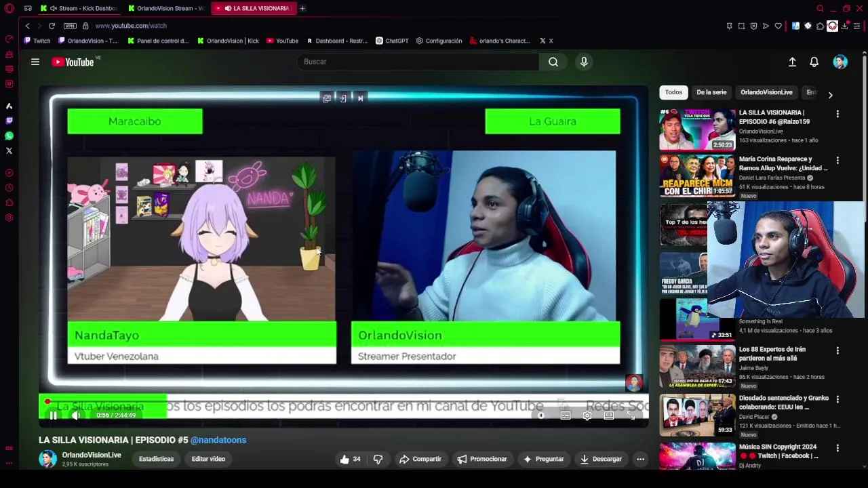Image resolution: width=868 pixels, height=488 pixels.
Task: Switch to the Stream - Kick Dashboard tab
Action: pos(80,8)
